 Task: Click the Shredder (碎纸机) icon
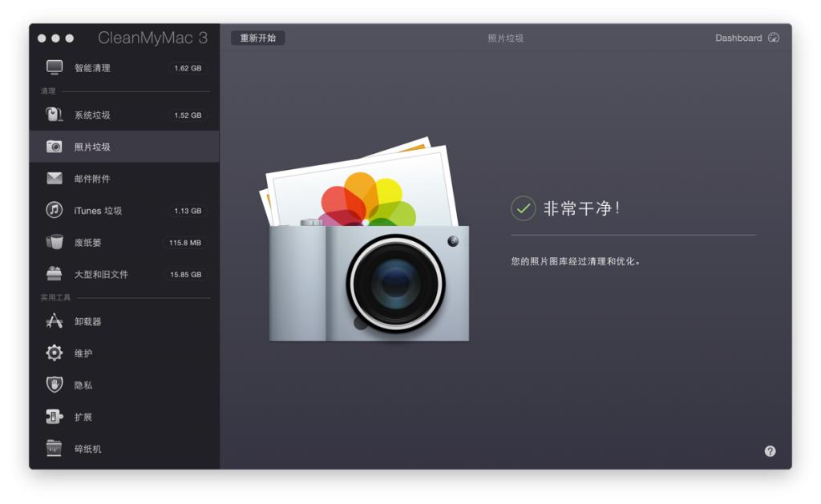tap(55, 448)
